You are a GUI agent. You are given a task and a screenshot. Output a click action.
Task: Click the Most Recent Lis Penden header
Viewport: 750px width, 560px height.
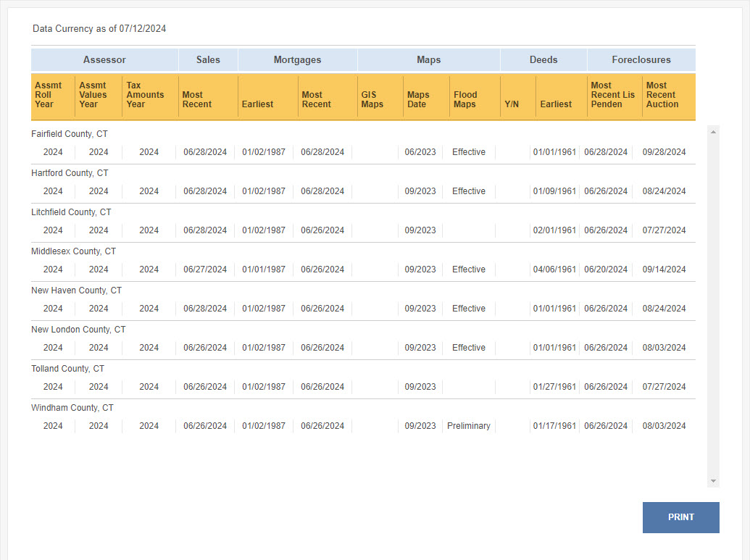pos(613,95)
